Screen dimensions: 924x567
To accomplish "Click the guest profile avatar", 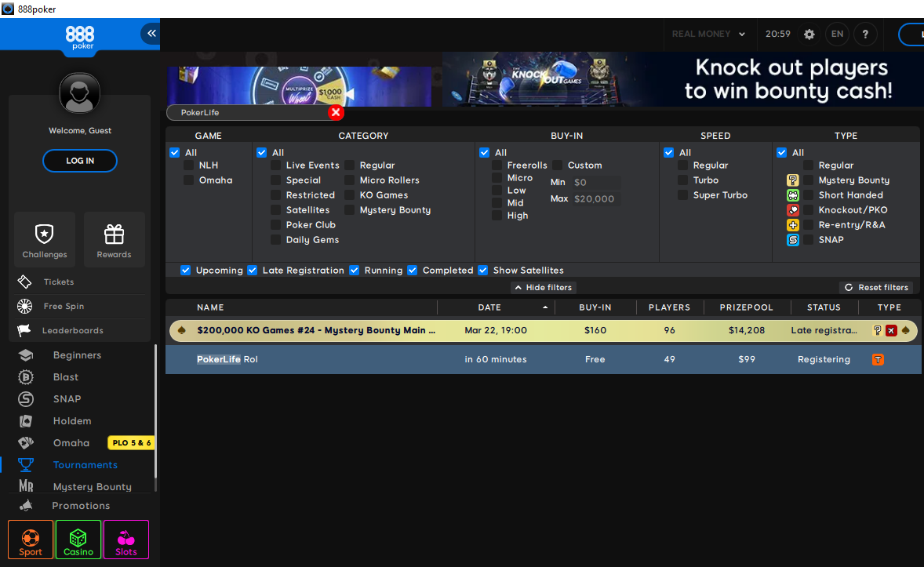I will tap(79, 93).
